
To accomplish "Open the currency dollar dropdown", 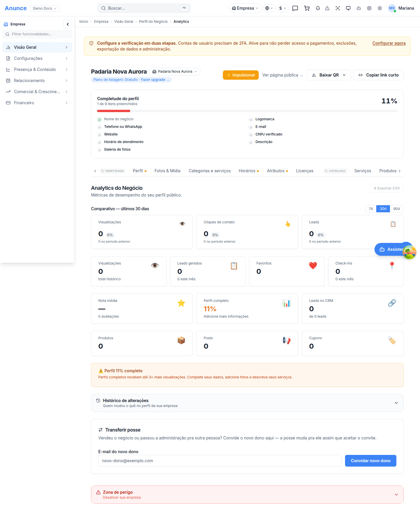I will pyautogui.click(x=282, y=8).
